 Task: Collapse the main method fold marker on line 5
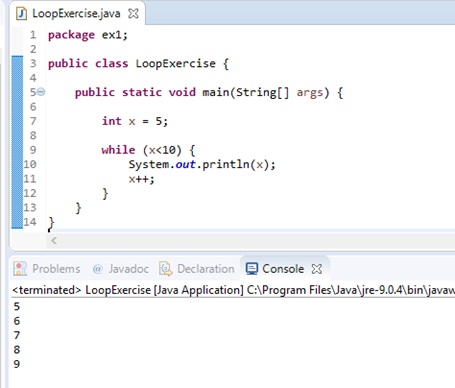(x=41, y=92)
